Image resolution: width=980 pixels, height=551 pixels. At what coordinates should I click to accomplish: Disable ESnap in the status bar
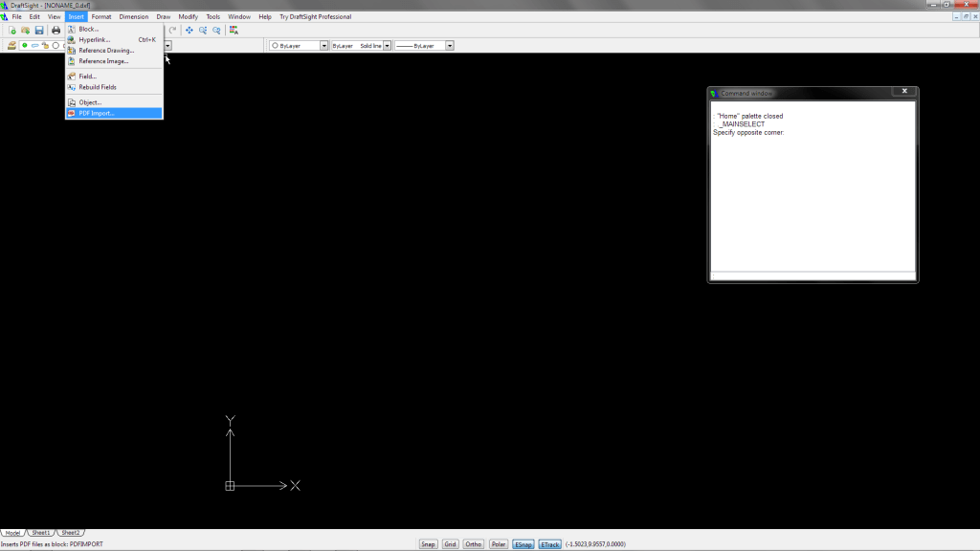523,543
